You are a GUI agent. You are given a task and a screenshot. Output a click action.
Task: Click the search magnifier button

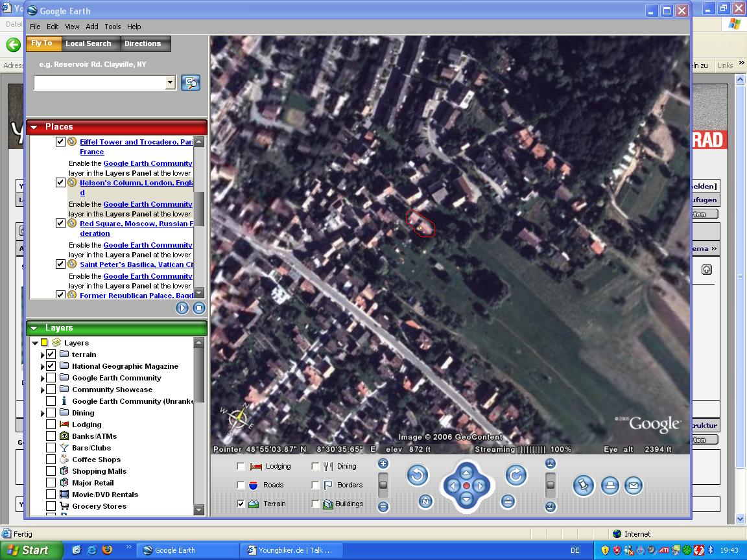[191, 83]
